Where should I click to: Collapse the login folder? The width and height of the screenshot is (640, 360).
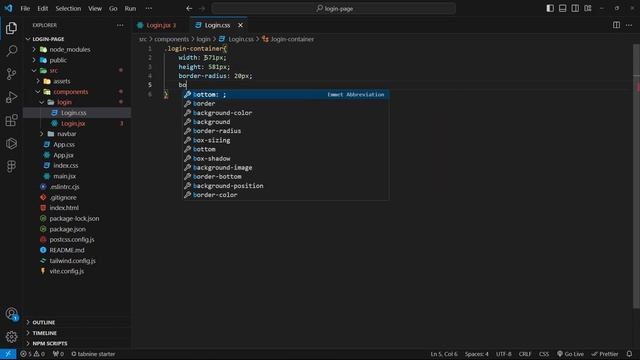(x=78, y=102)
